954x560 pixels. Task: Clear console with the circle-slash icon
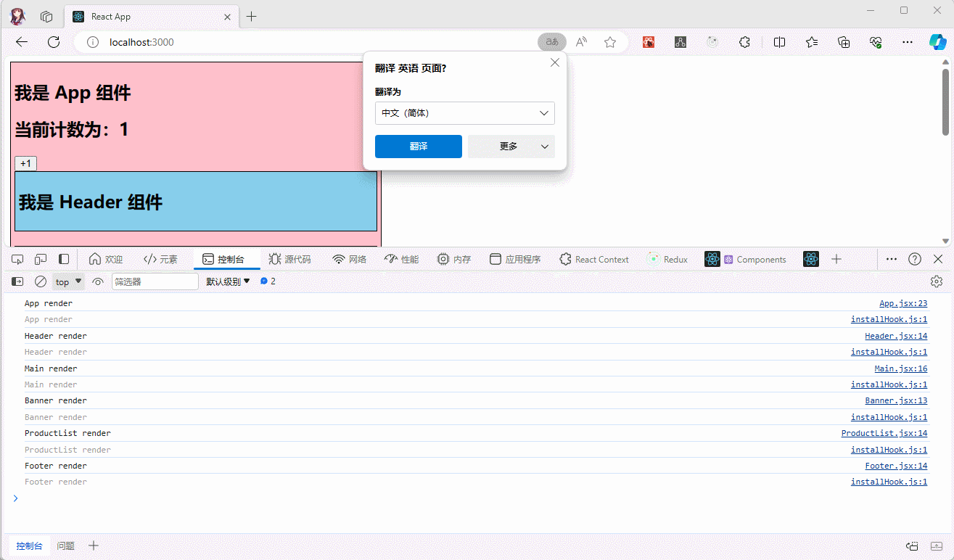point(41,281)
